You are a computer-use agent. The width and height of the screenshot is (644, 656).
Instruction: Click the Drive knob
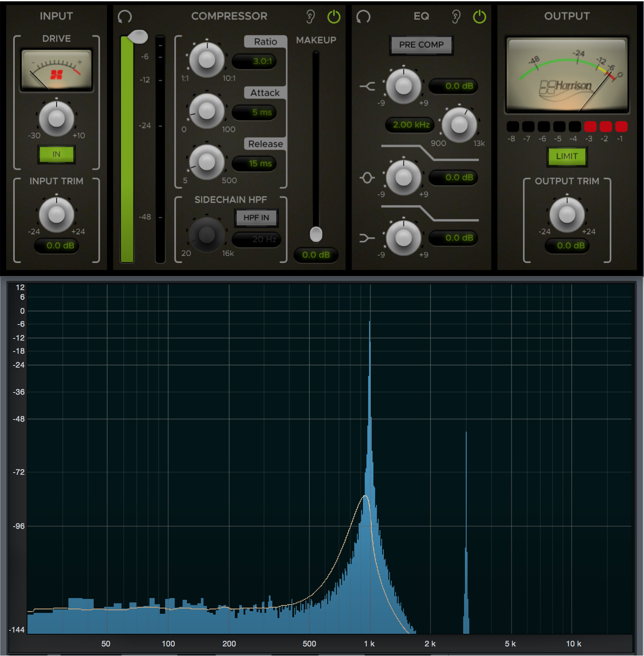point(57,118)
